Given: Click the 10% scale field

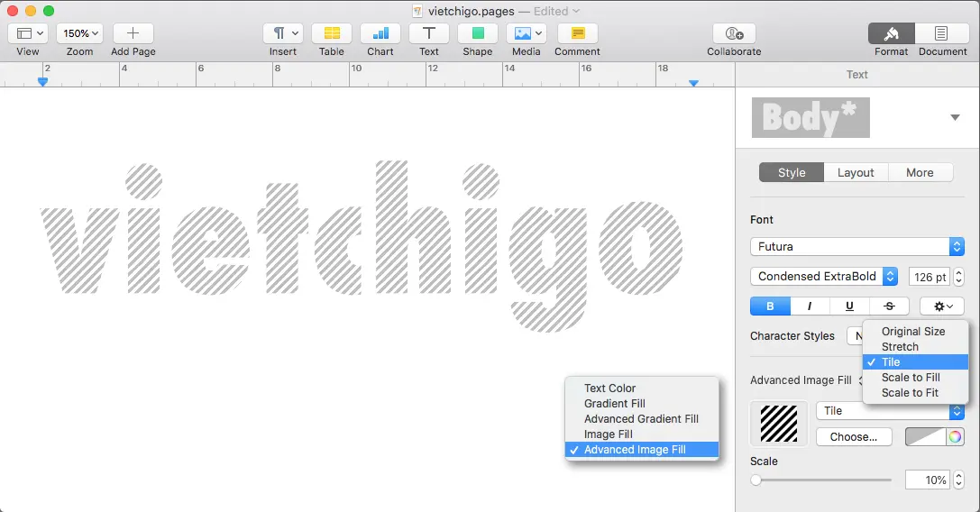Looking at the screenshot, I should click(x=927, y=480).
